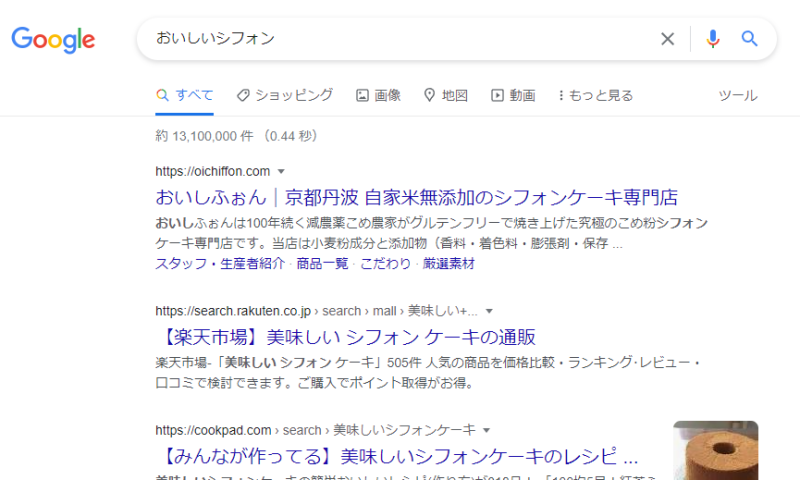Image resolution: width=800 pixels, height=480 pixels.
Task: Open the ツール search tools
Action: (x=738, y=95)
